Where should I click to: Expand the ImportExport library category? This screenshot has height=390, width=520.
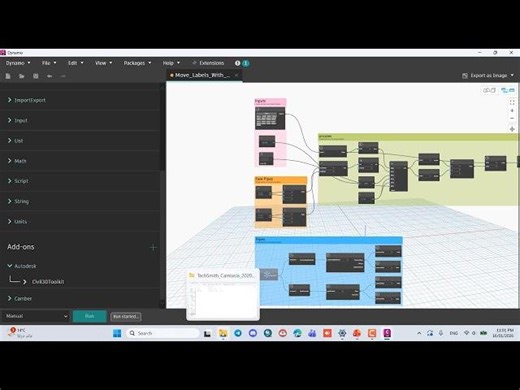tap(80, 100)
